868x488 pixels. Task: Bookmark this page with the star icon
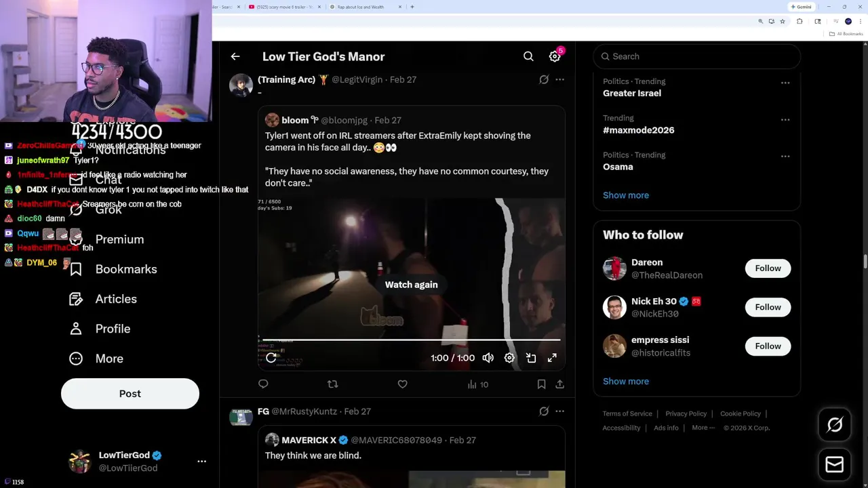783,22
